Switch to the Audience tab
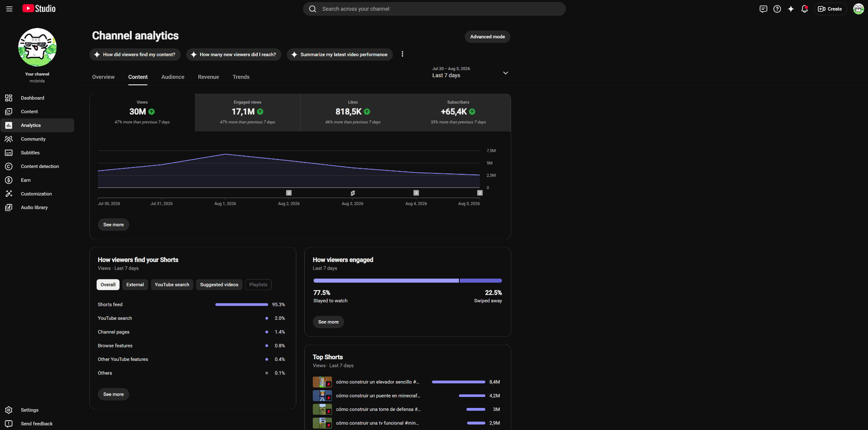 (x=173, y=77)
